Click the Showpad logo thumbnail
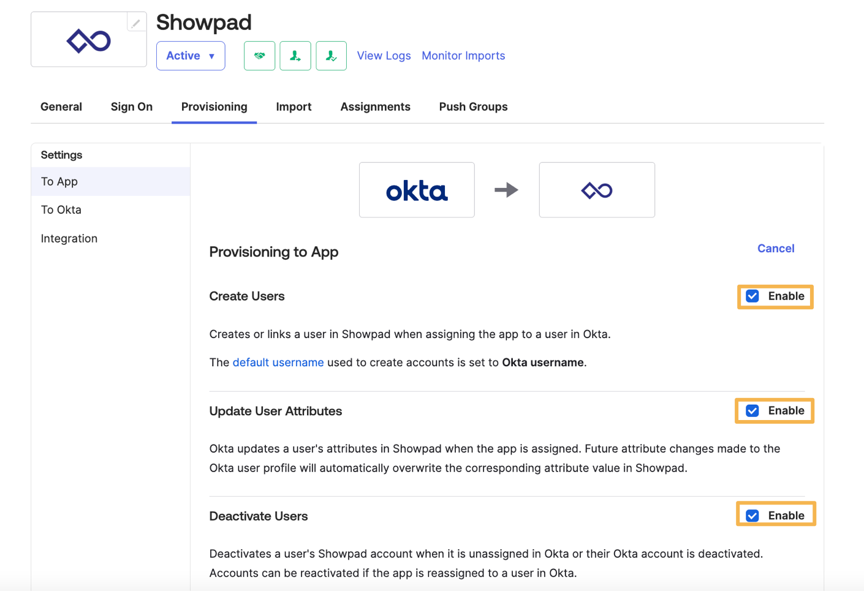This screenshot has height=616, width=864. tap(89, 40)
